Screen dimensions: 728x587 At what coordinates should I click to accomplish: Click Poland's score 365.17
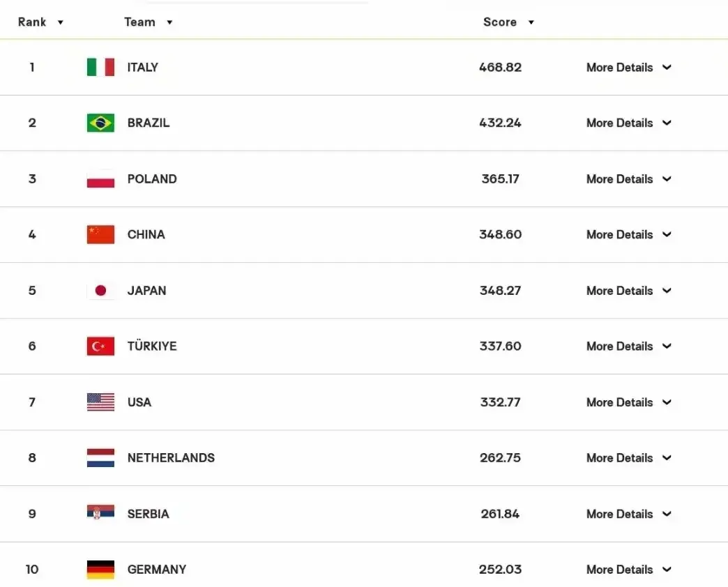click(x=500, y=179)
